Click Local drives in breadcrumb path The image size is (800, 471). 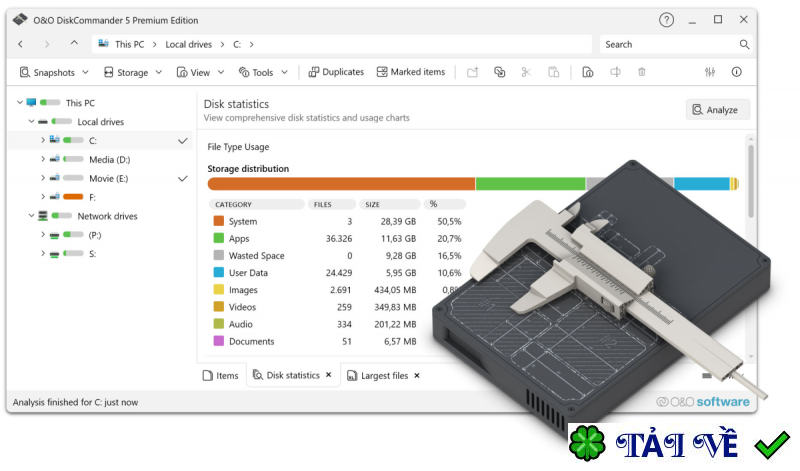[x=188, y=44]
